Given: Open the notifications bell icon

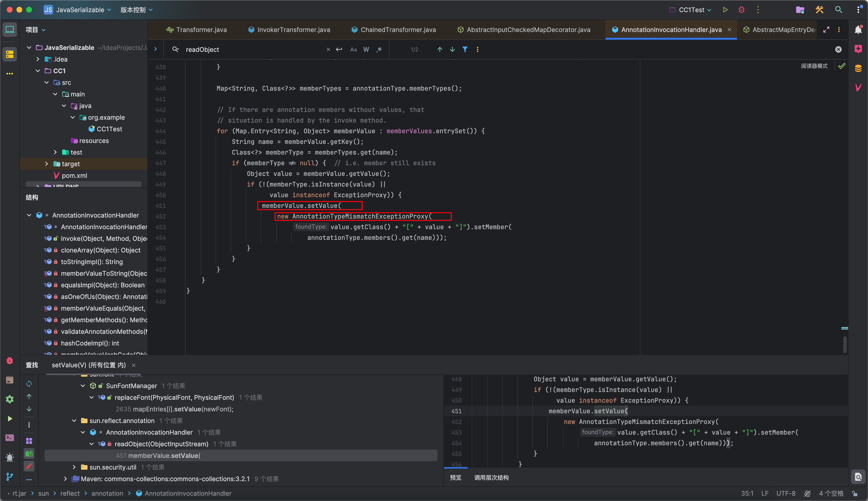Looking at the screenshot, I should point(858,30).
